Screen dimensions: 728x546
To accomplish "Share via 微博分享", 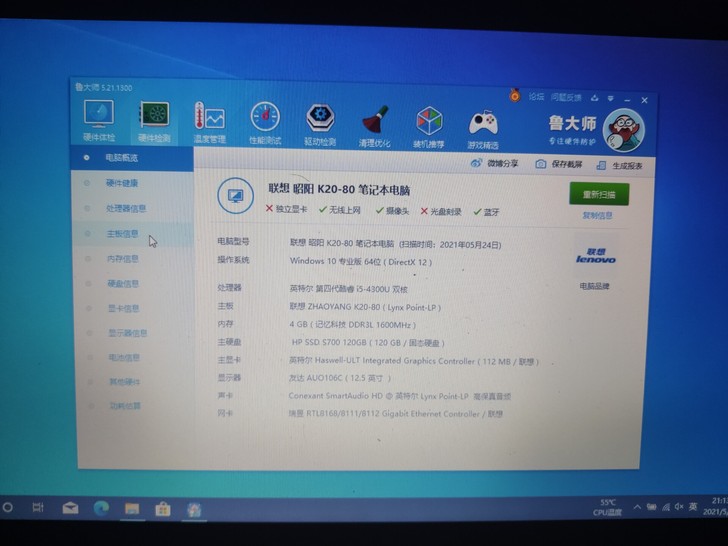I will coord(495,163).
